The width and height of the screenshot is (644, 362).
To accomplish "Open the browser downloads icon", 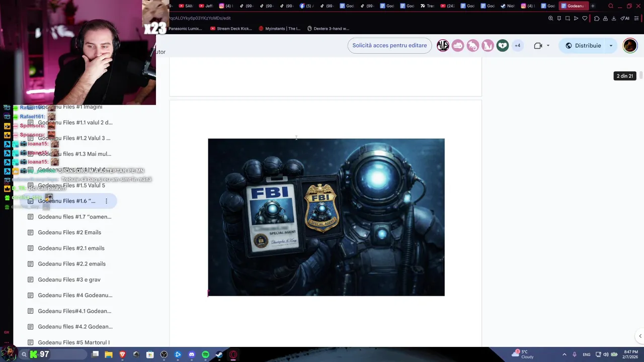I will pos(614,18).
